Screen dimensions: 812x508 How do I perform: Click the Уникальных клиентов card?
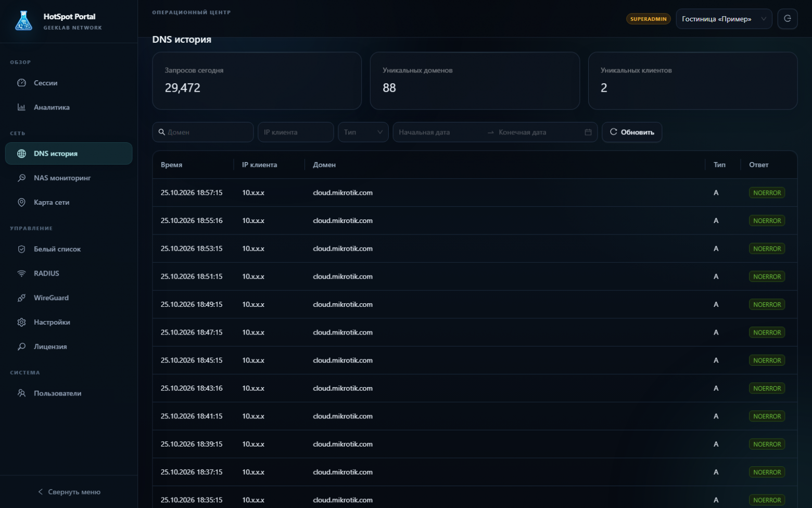(693, 81)
